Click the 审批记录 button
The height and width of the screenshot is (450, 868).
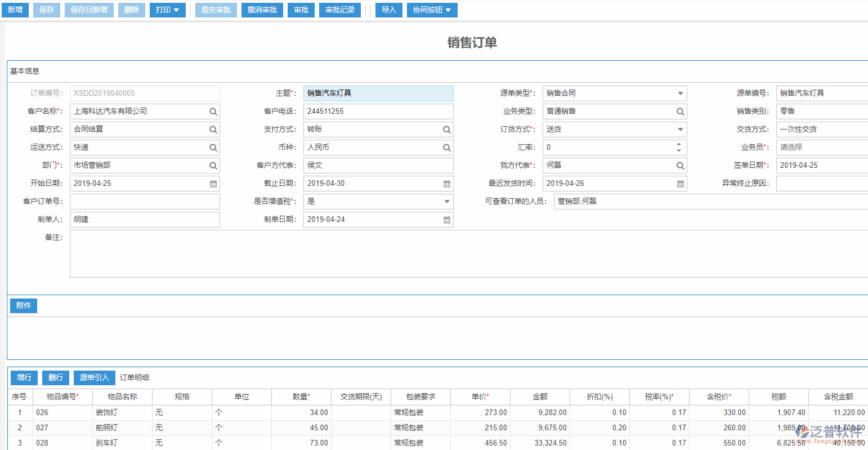(340, 10)
